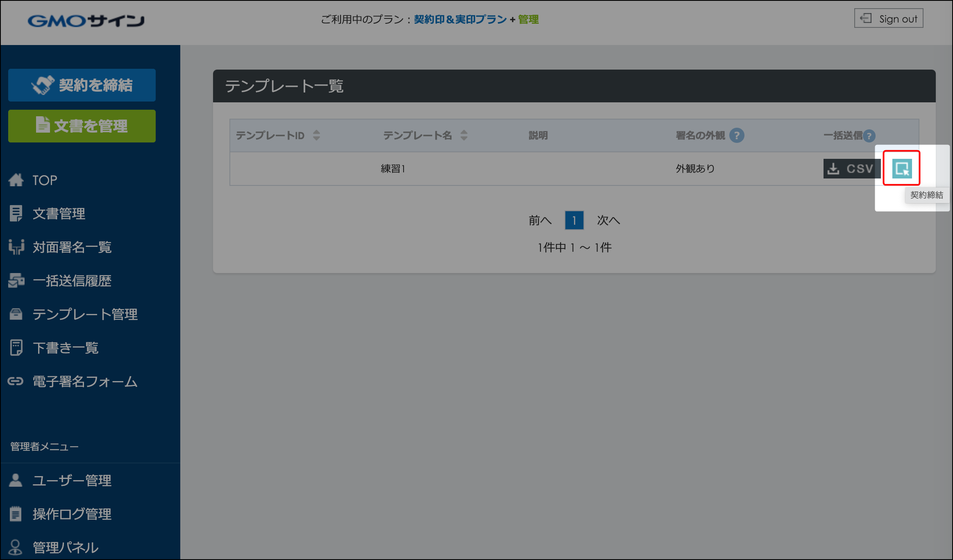The width and height of the screenshot is (953, 560).
Task: Open 署名の外観 help via question mark icon
Action: click(737, 135)
